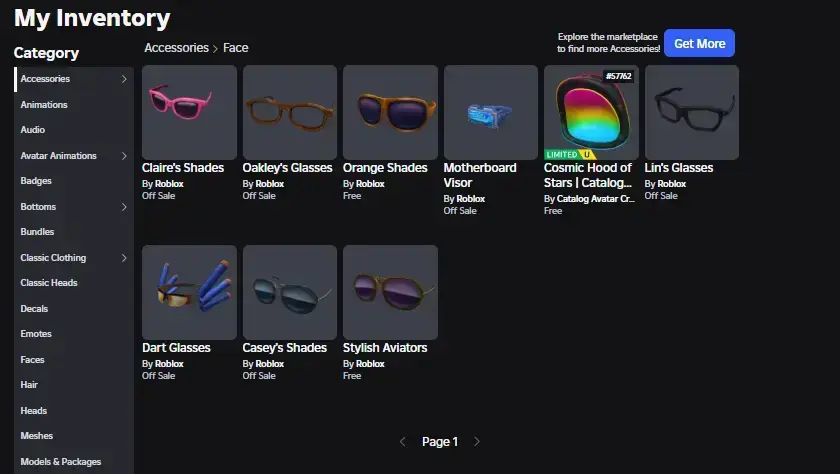Open the Casey's Shades title link
The width and height of the screenshot is (840, 474).
point(284,348)
